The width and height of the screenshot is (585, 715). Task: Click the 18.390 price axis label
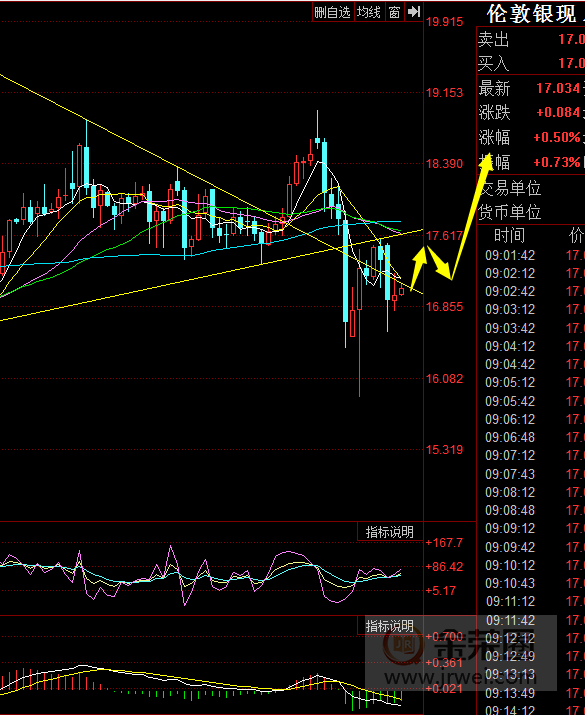(444, 164)
